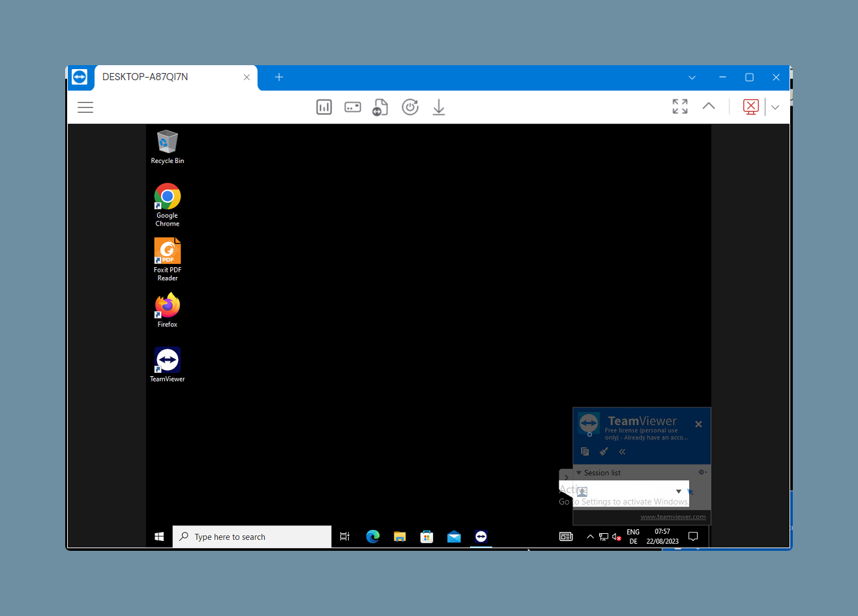
Task: Click the 'Type here to search' box
Action: tap(252, 536)
